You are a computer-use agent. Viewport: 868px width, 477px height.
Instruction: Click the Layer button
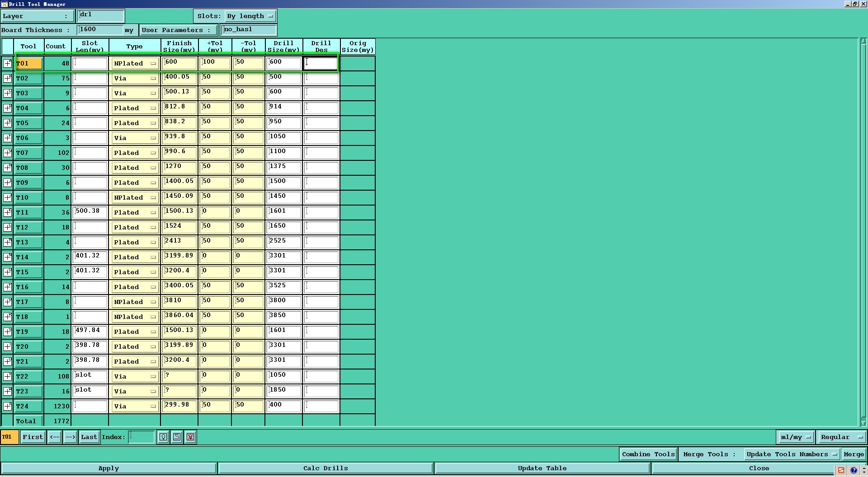click(37, 16)
